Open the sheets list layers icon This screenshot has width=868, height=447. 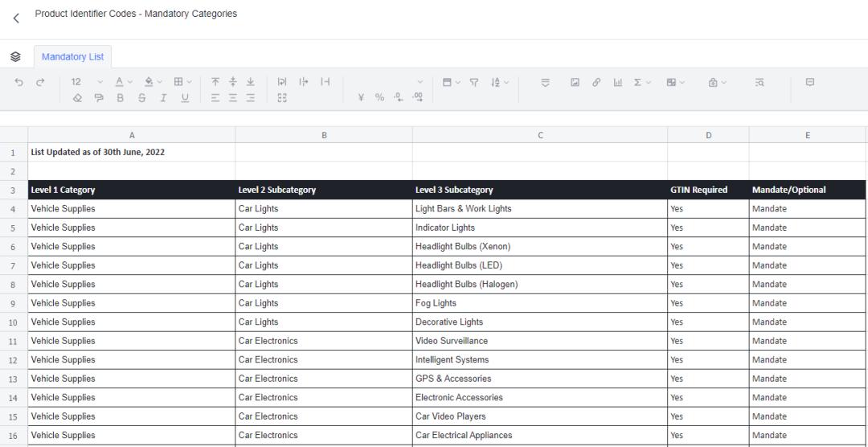point(15,57)
